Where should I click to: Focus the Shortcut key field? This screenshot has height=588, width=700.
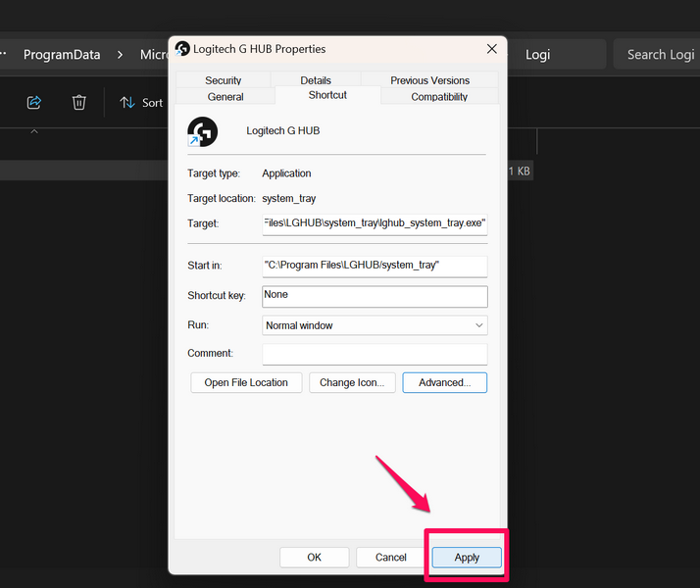coord(375,295)
